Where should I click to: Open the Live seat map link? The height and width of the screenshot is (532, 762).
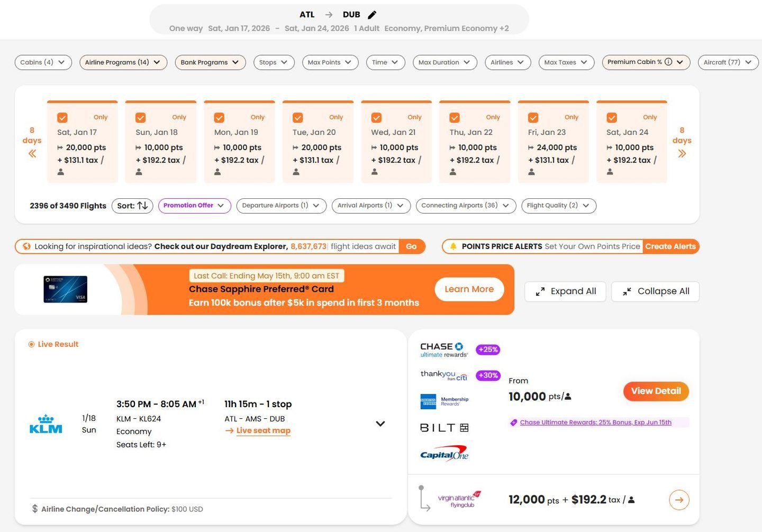coord(263,430)
